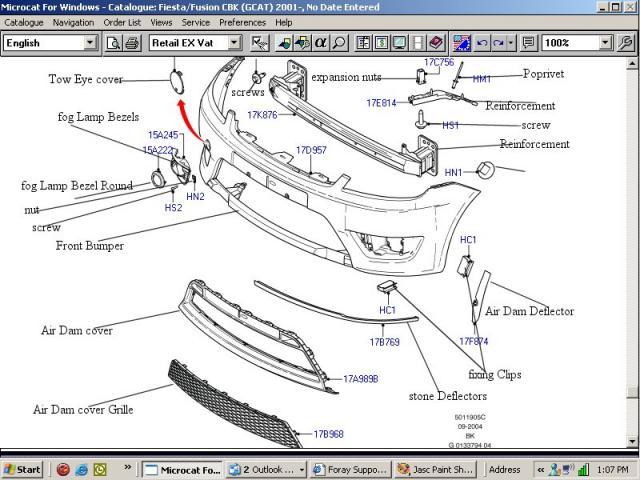This screenshot has height=480, width=640.
Task: Click the wrench icon at toolbar end
Action: pyautogui.click(x=626, y=43)
